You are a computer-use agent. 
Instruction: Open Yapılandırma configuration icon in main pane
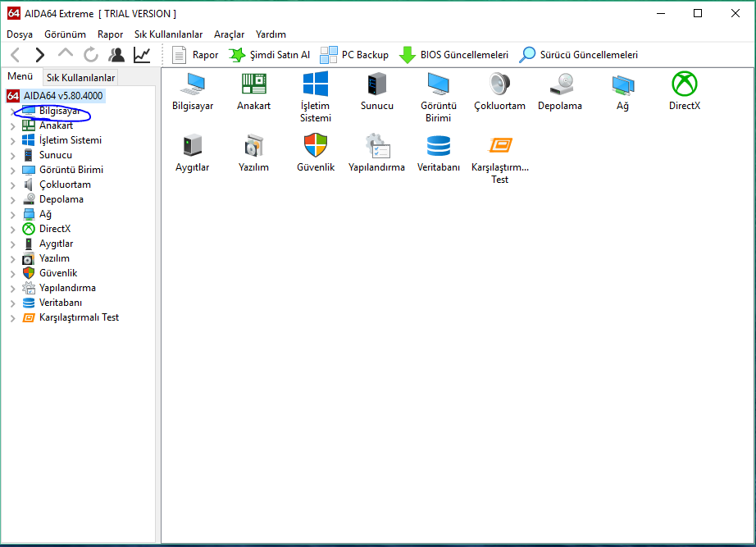pos(377,145)
